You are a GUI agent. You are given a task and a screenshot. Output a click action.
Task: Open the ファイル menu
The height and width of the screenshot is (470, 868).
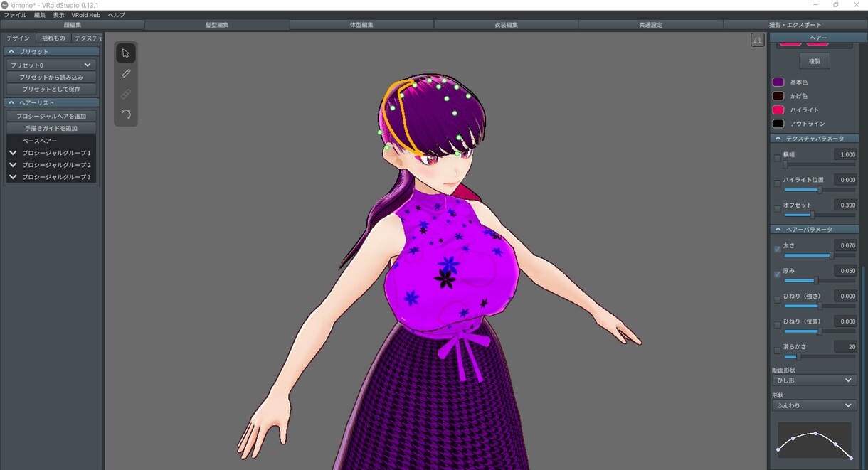15,15
